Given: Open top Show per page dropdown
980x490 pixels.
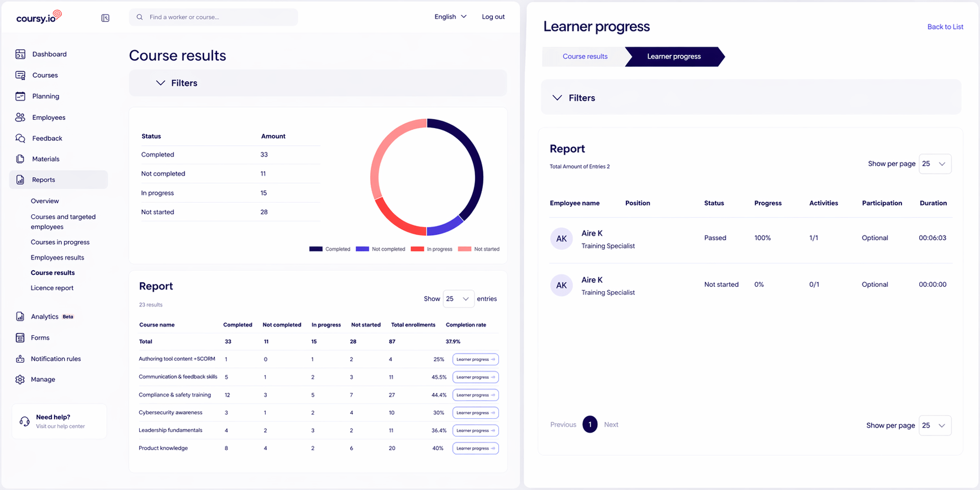Looking at the screenshot, I should point(935,164).
